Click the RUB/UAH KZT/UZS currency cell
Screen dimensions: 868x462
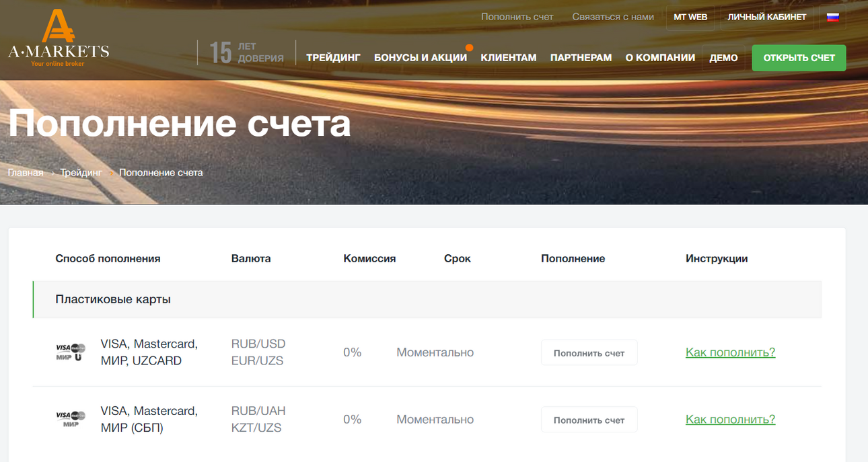pos(258,420)
